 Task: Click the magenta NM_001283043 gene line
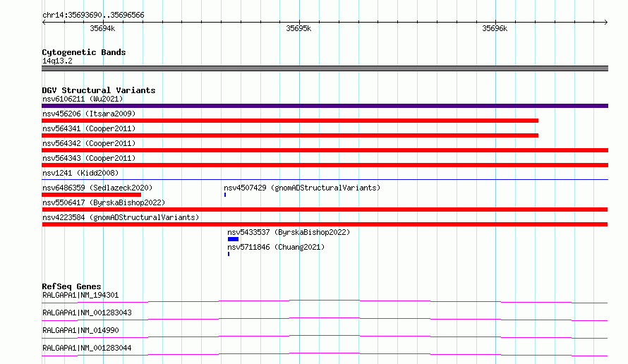(x=325, y=319)
